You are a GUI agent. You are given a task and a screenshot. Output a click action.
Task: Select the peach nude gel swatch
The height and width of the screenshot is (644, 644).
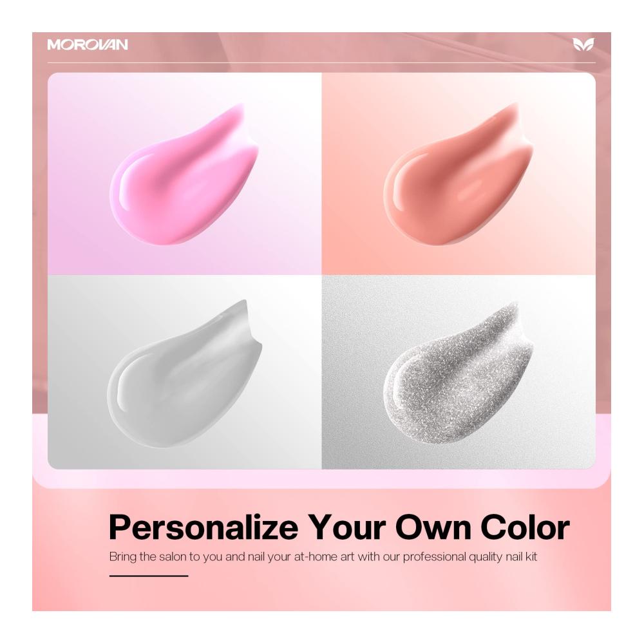click(x=458, y=175)
